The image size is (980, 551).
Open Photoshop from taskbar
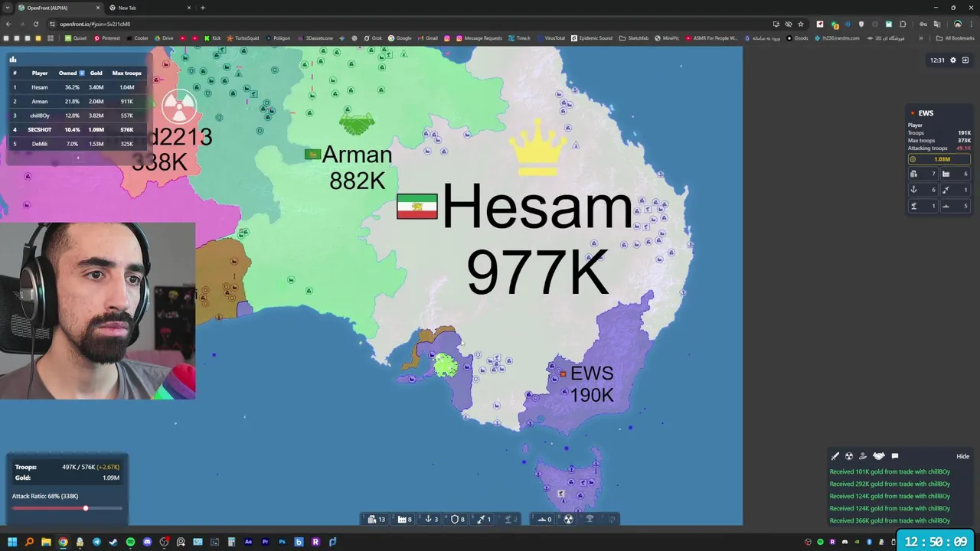282,542
